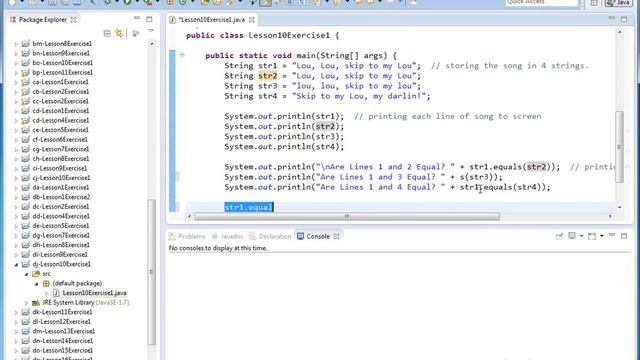640x360 pixels.
Task: Select the Lesson10Exercise1.java editor tab
Action: click(x=212, y=20)
